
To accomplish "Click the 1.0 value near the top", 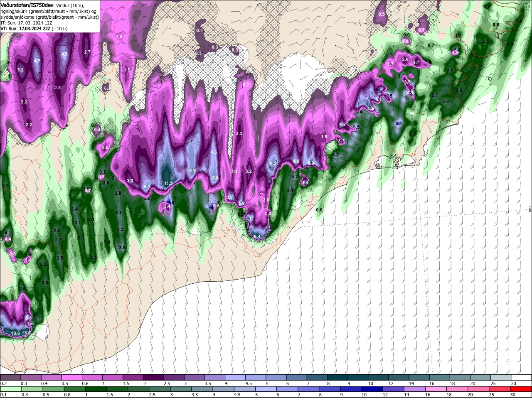I will [119, 37].
